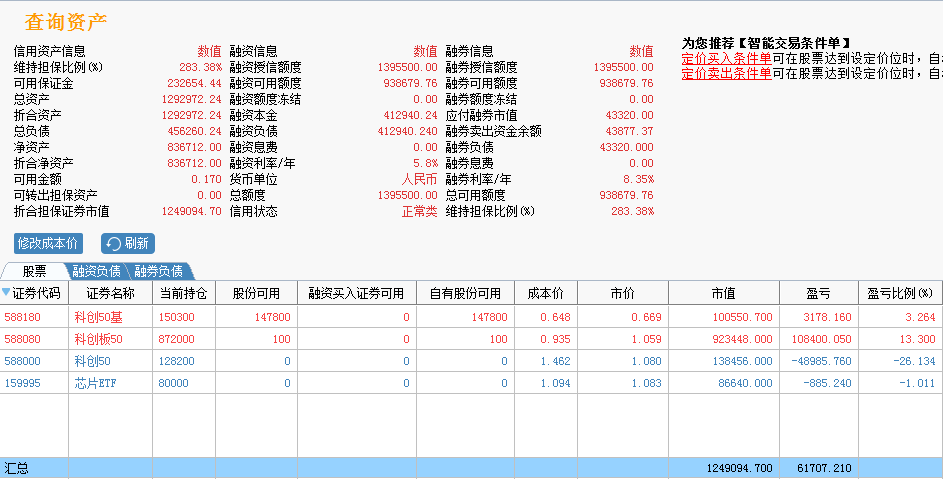This screenshot has width=943, height=479.
Task: Open the 定价卖出条件单 link
Action: tap(726, 73)
